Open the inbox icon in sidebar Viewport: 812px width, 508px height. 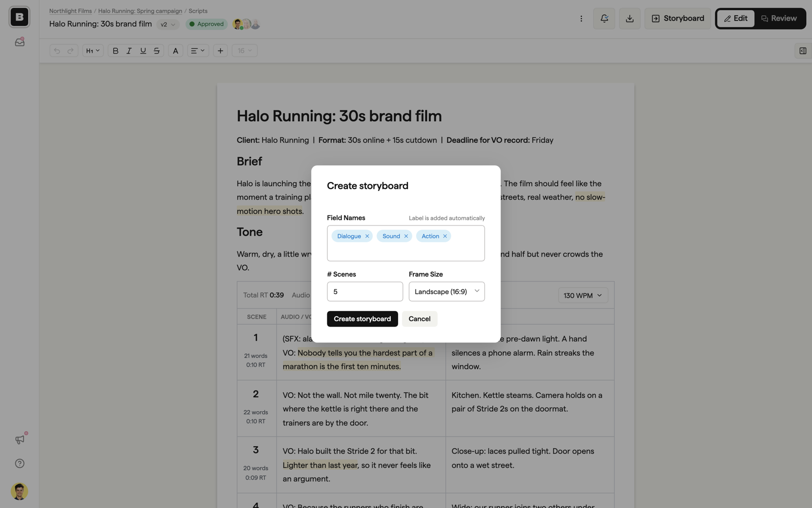tap(20, 42)
